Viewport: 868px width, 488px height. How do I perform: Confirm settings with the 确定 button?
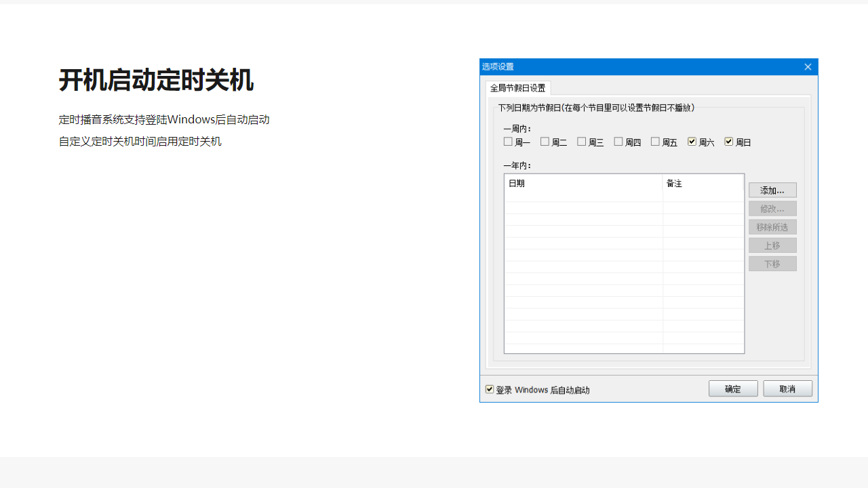[733, 388]
